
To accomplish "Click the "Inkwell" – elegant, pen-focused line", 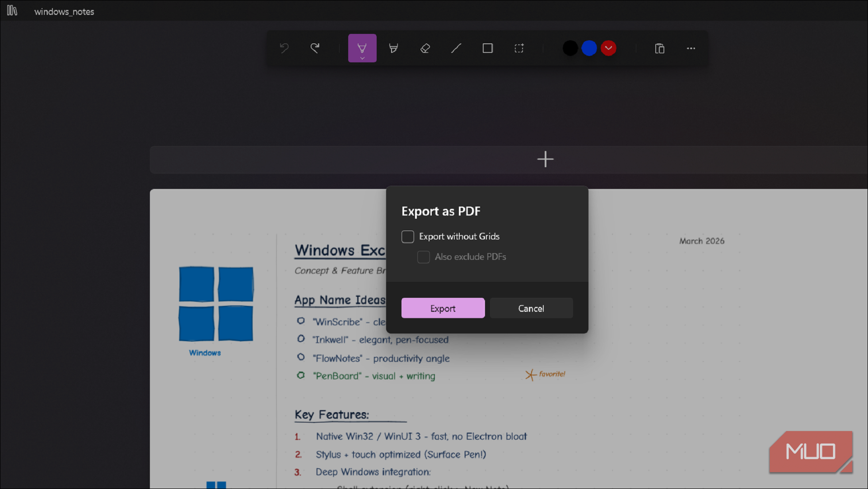I will pos(380,340).
